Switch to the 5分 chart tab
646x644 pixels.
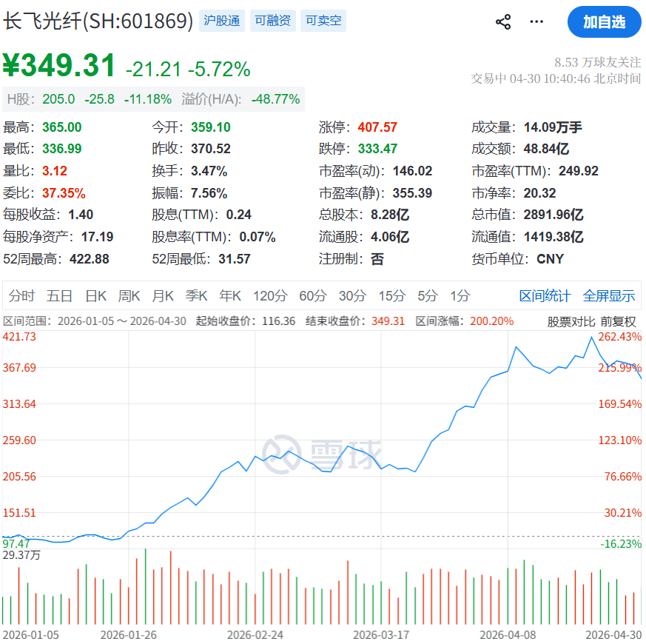pos(427,296)
